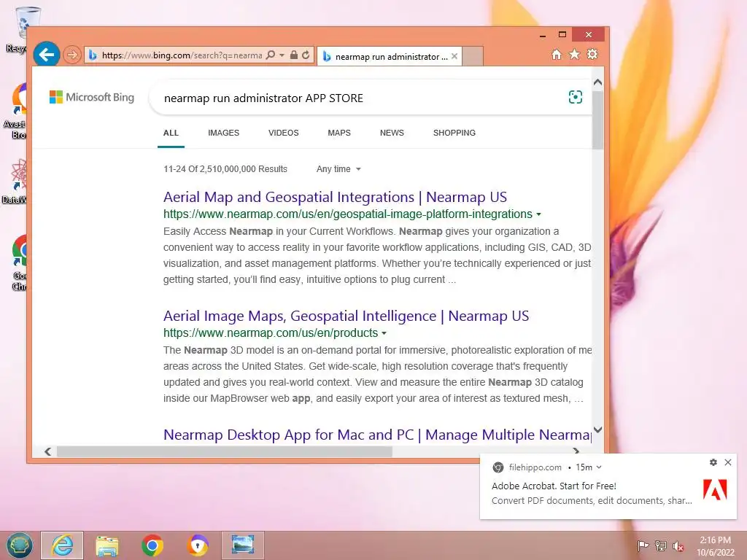Viewport: 747px width, 560px height.
Task: Select the ALL results tab
Action: pos(171,133)
